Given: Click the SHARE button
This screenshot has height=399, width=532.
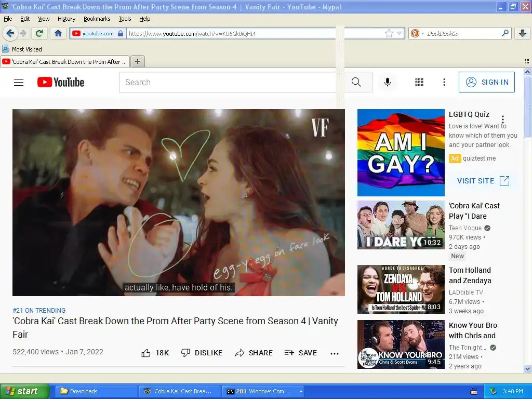Looking at the screenshot, I should coord(254,353).
